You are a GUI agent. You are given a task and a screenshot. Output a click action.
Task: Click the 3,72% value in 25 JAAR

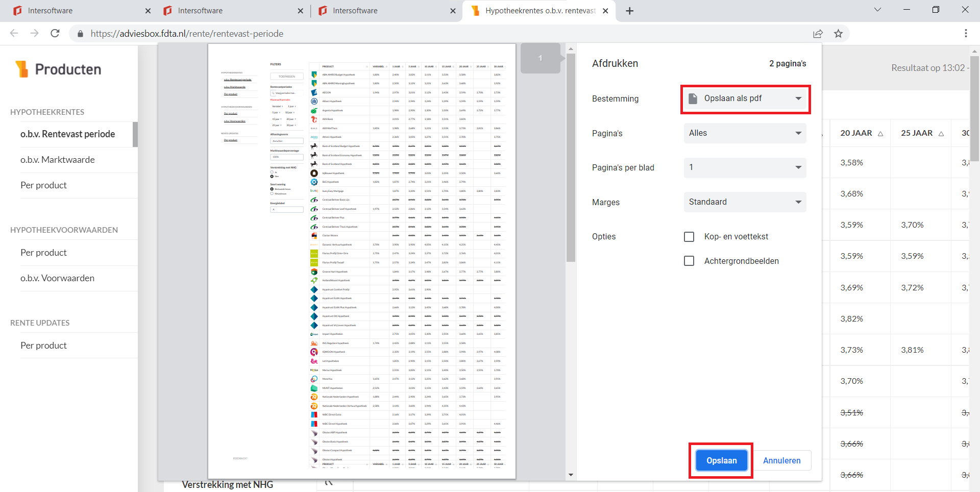tap(912, 288)
